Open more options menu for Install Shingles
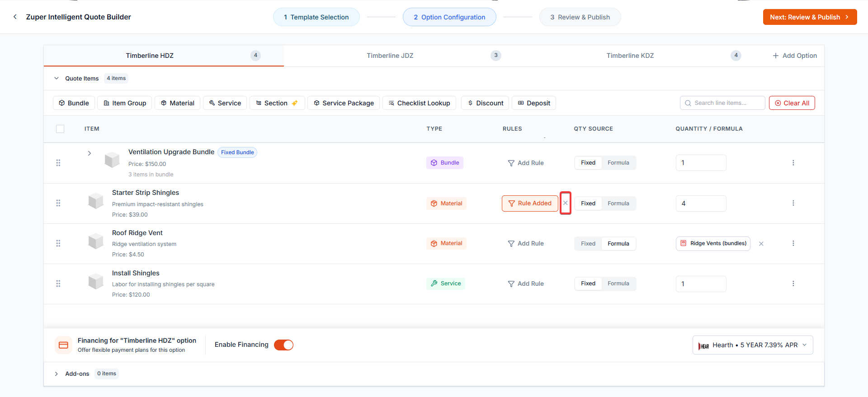The height and width of the screenshot is (397, 868). 793,284
